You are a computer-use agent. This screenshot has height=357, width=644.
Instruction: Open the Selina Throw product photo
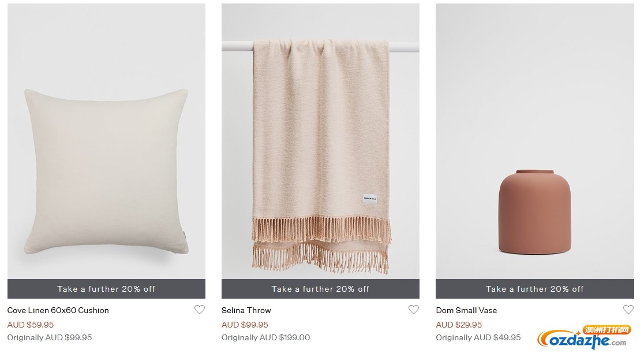[320, 141]
